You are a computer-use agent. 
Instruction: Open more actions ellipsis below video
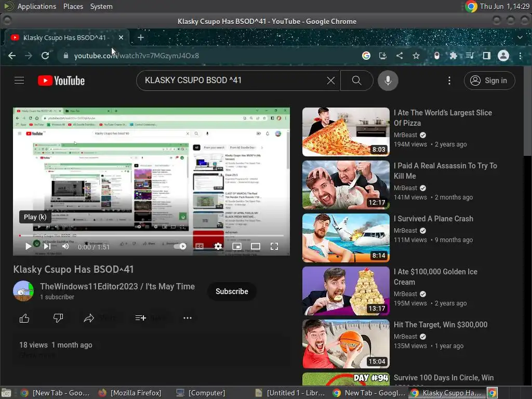pyautogui.click(x=187, y=318)
